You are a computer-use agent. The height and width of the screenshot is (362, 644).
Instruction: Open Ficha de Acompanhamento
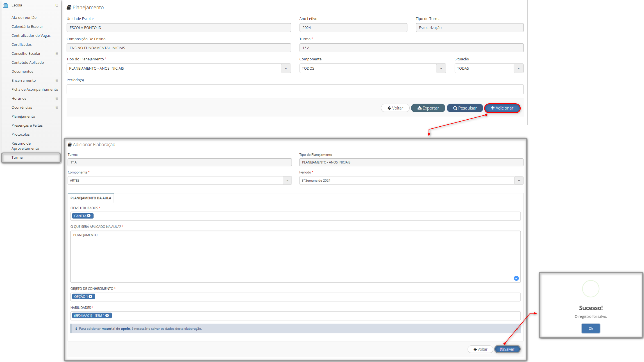click(35, 89)
